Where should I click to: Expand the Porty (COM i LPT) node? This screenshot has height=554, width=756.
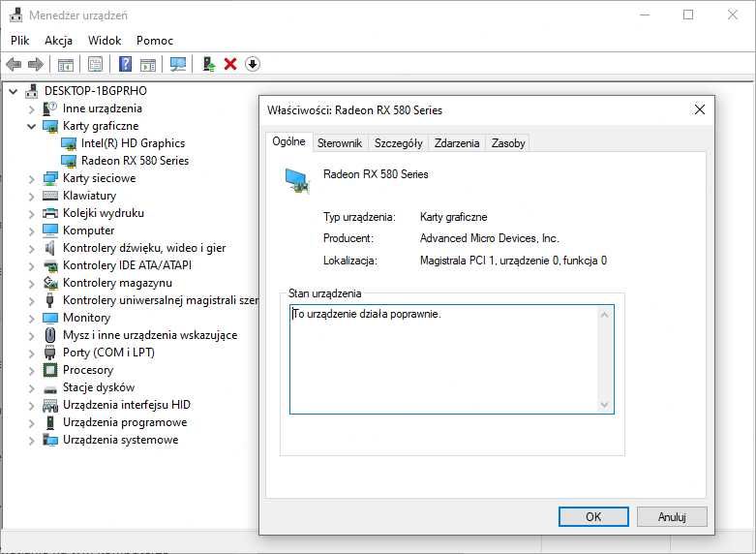[x=31, y=354]
